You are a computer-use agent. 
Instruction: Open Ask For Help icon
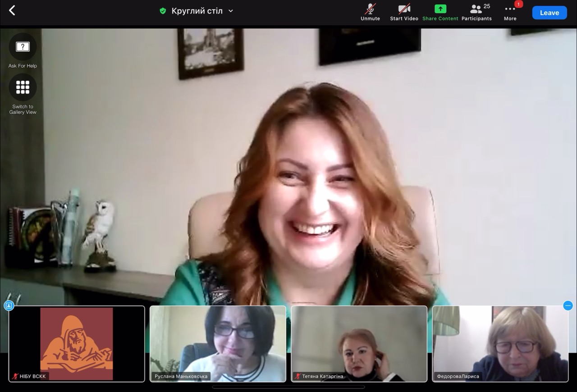pyautogui.click(x=23, y=47)
